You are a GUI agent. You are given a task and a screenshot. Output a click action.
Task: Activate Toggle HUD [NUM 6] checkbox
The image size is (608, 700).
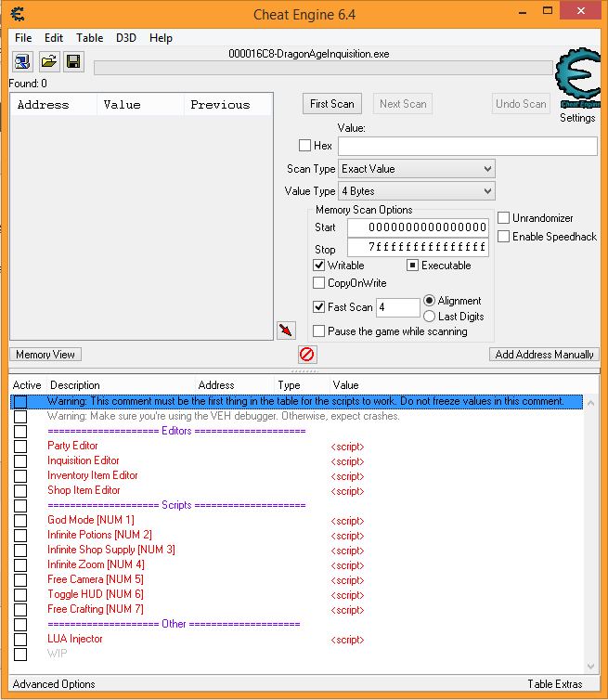pyautogui.click(x=20, y=595)
